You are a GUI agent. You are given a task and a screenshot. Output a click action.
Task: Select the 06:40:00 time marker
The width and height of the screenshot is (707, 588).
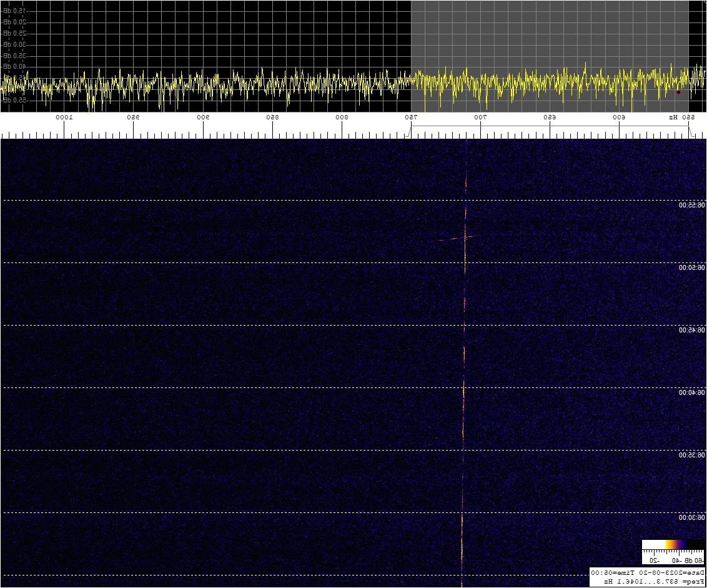coord(692,392)
